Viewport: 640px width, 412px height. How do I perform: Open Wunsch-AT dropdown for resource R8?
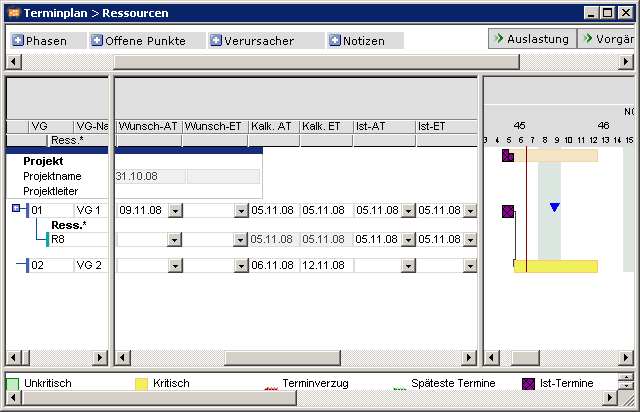point(174,239)
